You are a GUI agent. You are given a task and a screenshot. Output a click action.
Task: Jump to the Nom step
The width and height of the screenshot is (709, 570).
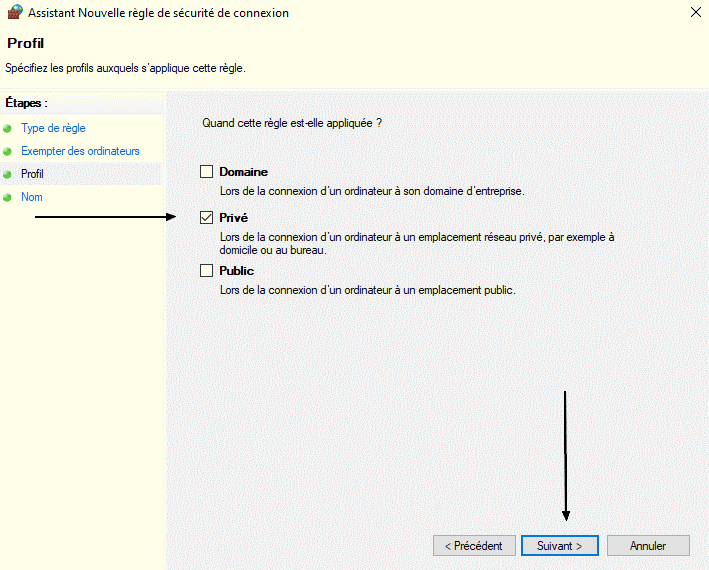32,197
